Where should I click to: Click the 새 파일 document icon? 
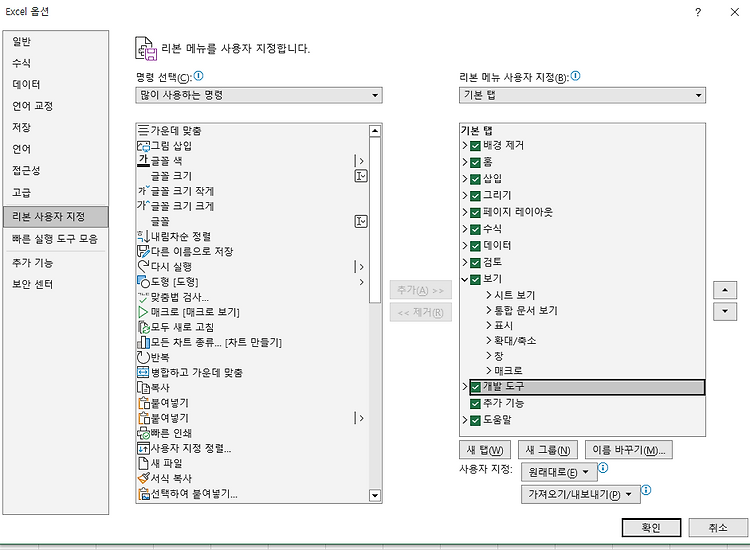(x=143, y=463)
